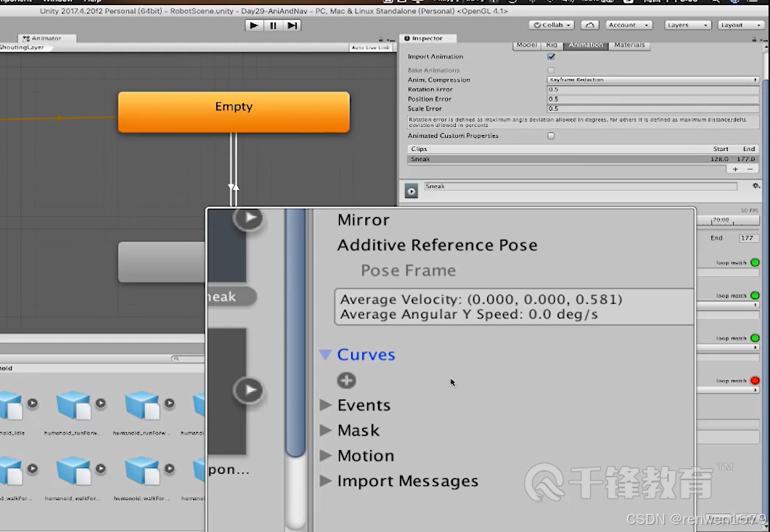This screenshot has width=770, height=532.
Task: Select the humanoid_idle asset thumbnail
Action: pos(11,405)
